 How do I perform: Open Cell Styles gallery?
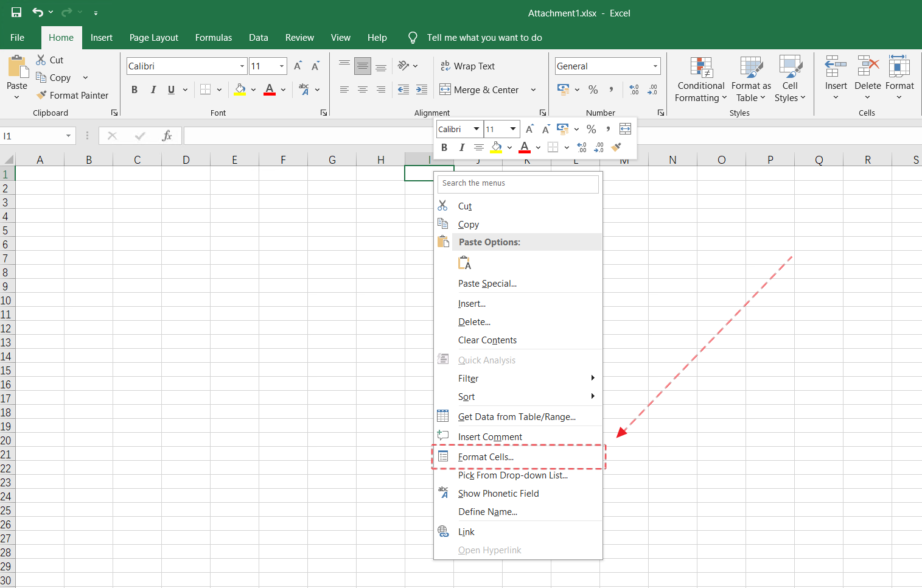point(790,79)
